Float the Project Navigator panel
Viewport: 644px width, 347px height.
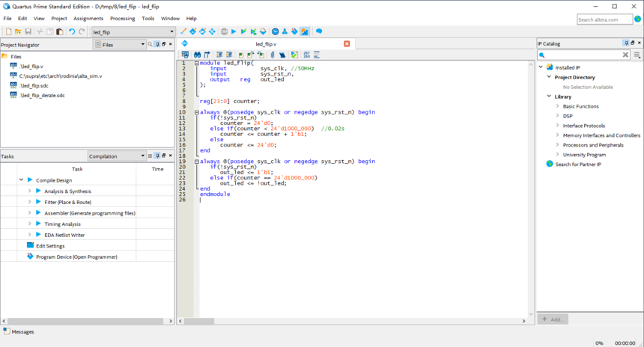[x=164, y=44]
